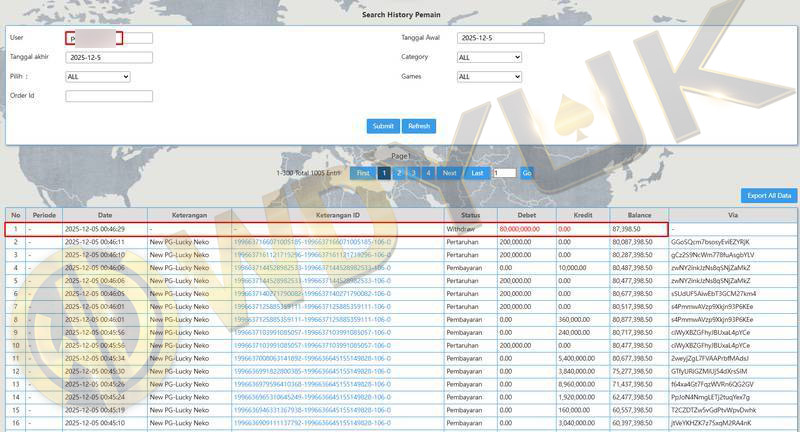This screenshot has width=800, height=432.
Task: Click the Debet column header
Action: pos(526,215)
